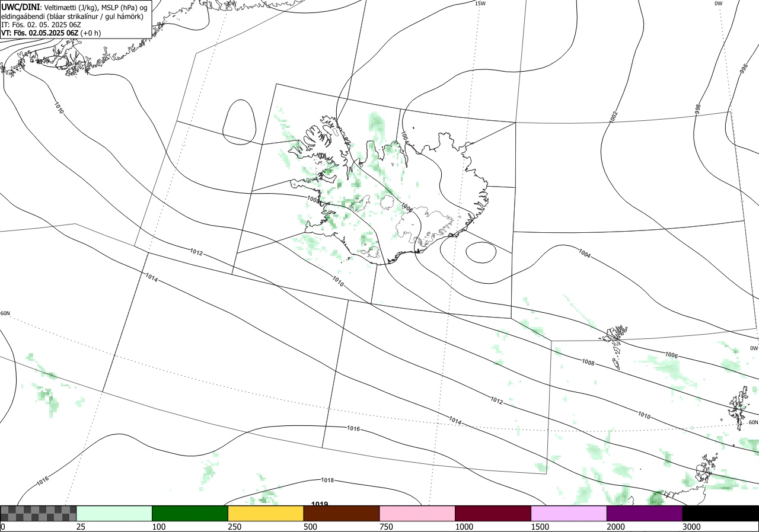Select the pink 750–1000 legend swatch

click(417, 513)
